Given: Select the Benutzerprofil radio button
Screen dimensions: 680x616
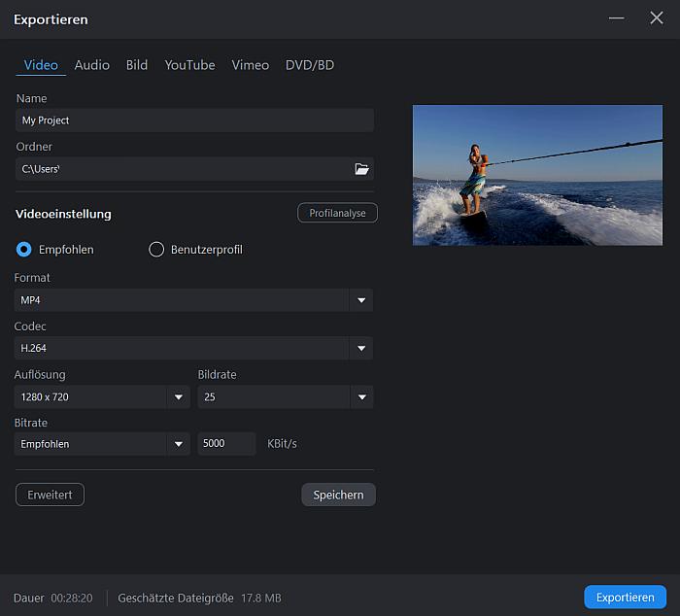Looking at the screenshot, I should pos(156,250).
